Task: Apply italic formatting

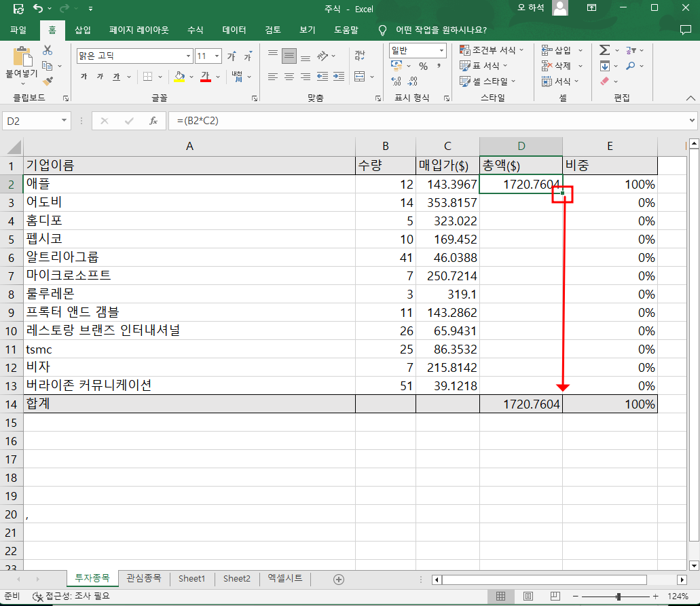Action: [x=100, y=77]
